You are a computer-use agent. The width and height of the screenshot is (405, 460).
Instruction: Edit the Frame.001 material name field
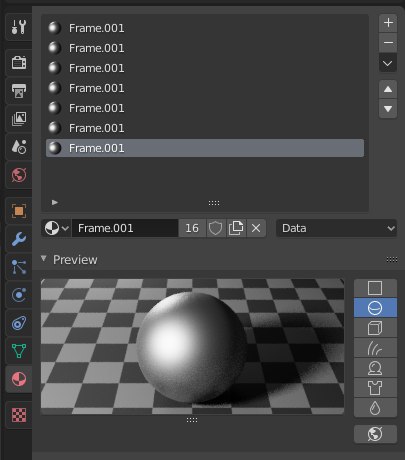tap(125, 228)
